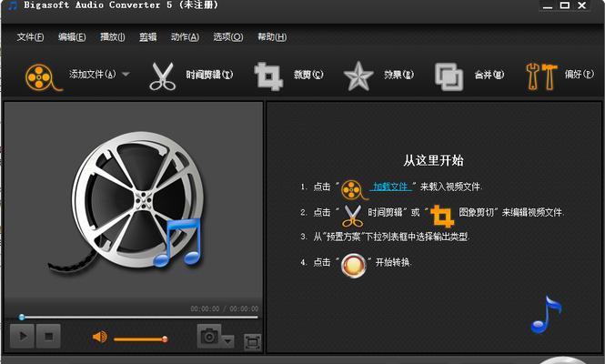The height and width of the screenshot is (364, 605).
Task: Click the orange volume slider
Action: point(140,339)
